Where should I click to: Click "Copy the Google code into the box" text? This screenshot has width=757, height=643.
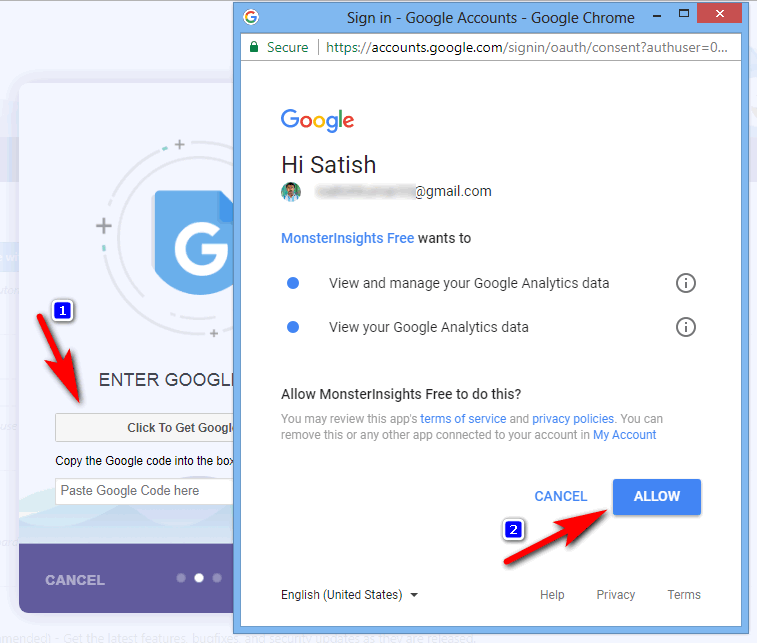145,461
